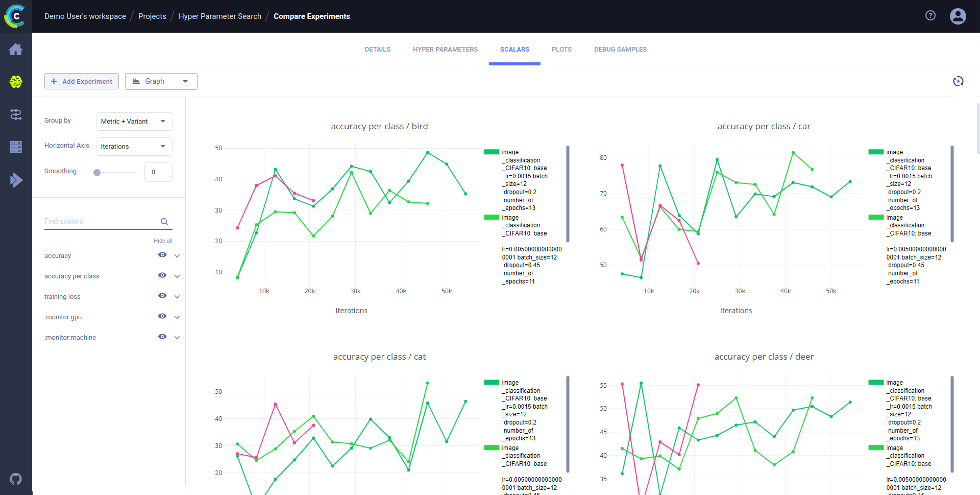Click the accuracy per class / bird title

tap(379, 126)
